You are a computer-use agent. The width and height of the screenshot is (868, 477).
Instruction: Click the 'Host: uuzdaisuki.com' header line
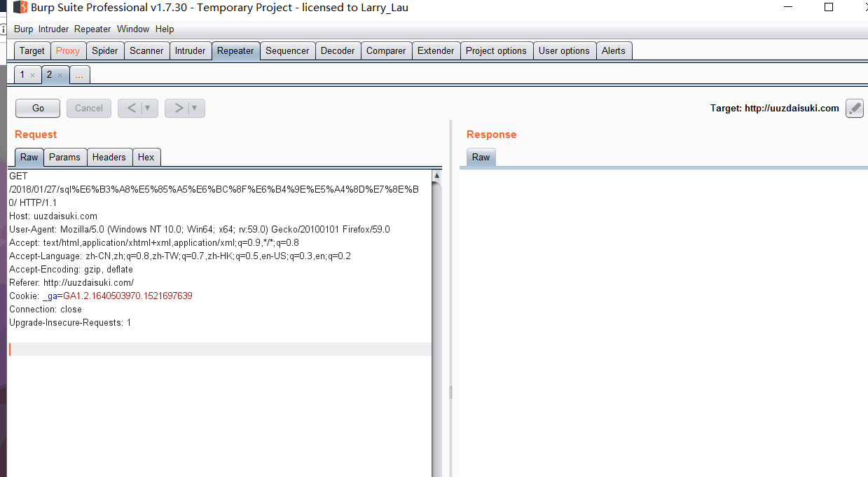pos(53,216)
